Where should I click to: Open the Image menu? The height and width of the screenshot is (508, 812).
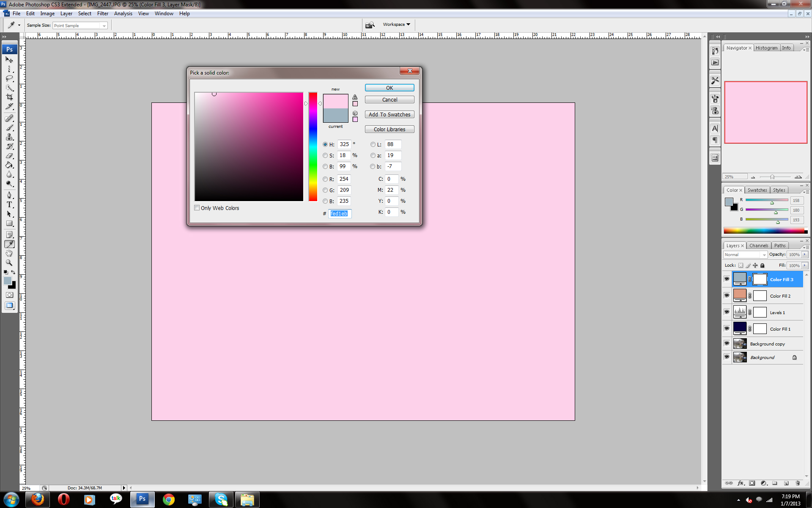(x=47, y=14)
